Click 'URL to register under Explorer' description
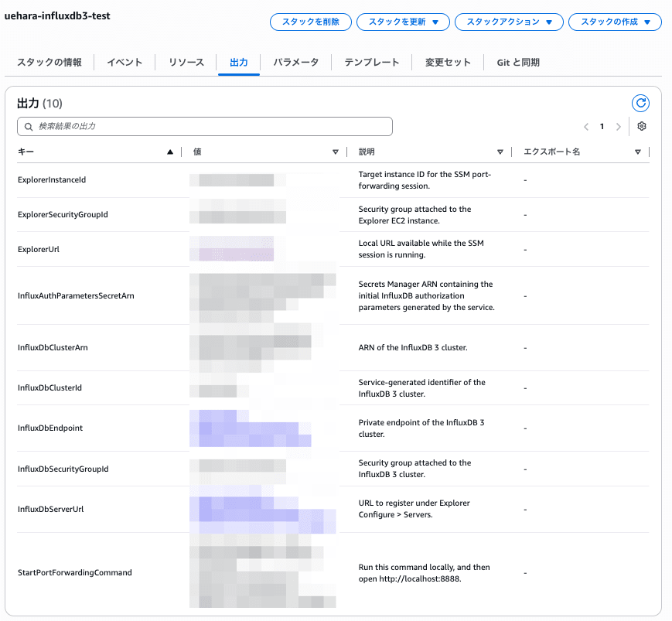This screenshot has width=672, height=621. [414, 509]
